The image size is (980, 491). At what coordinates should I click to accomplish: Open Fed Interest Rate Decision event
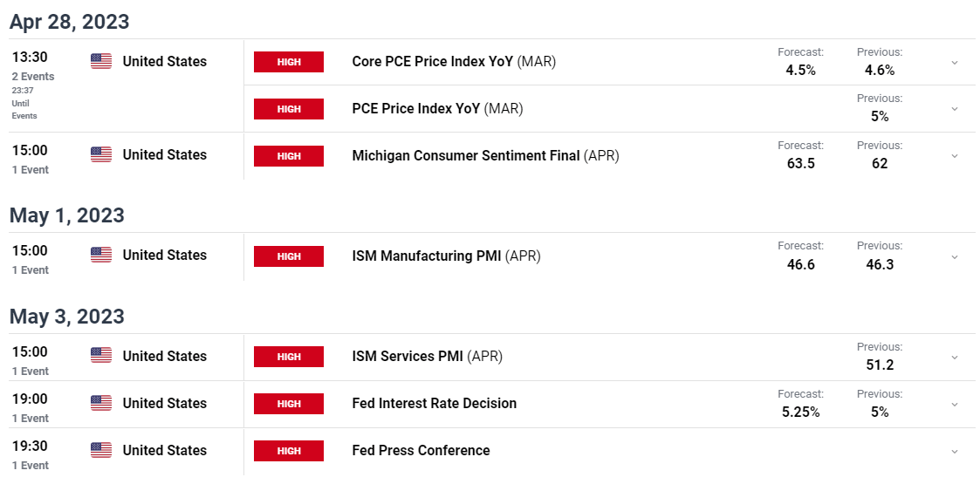[x=435, y=403]
